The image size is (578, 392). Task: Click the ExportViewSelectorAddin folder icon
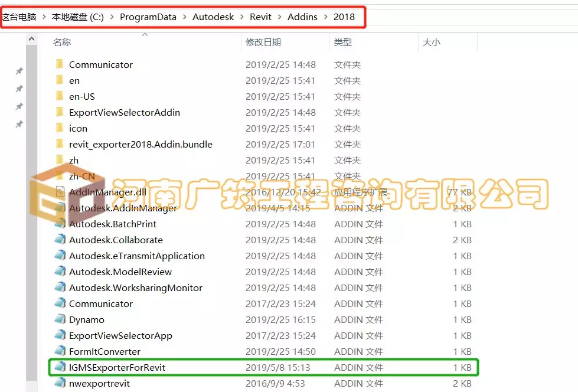click(60, 112)
